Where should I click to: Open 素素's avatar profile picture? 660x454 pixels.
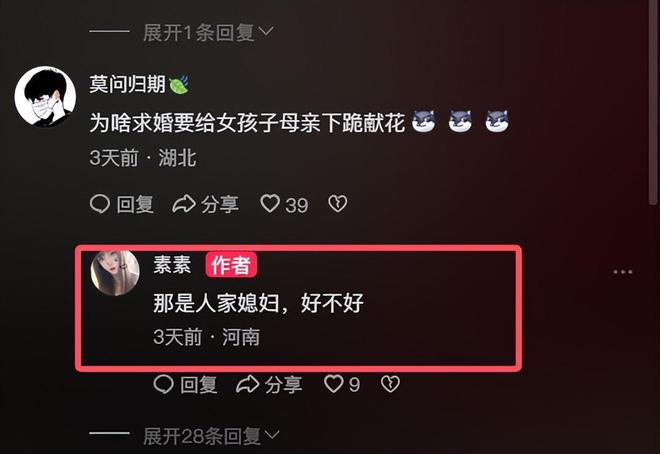click(x=115, y=273)
